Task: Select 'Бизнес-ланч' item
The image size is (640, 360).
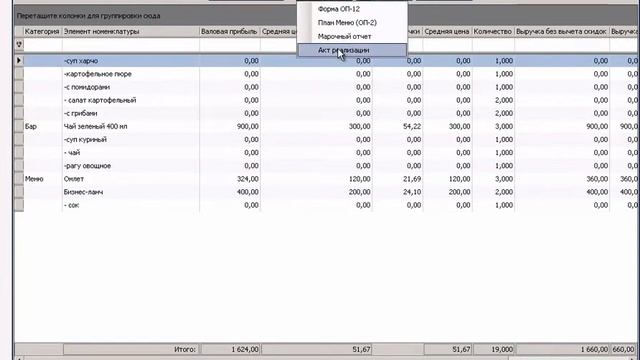Action: (83, 192)
